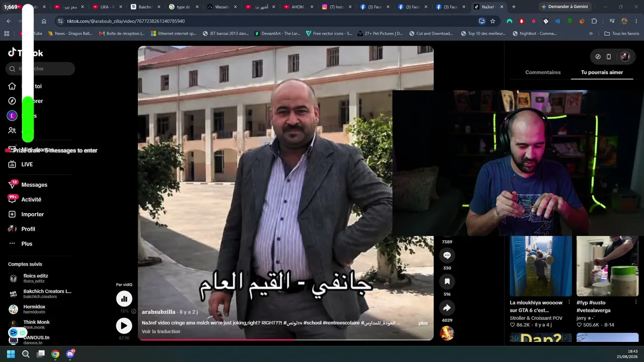This screenshot has width=644, height=362.
Task: Open the vidIQ 13% info icon
Action: [134, 311]
